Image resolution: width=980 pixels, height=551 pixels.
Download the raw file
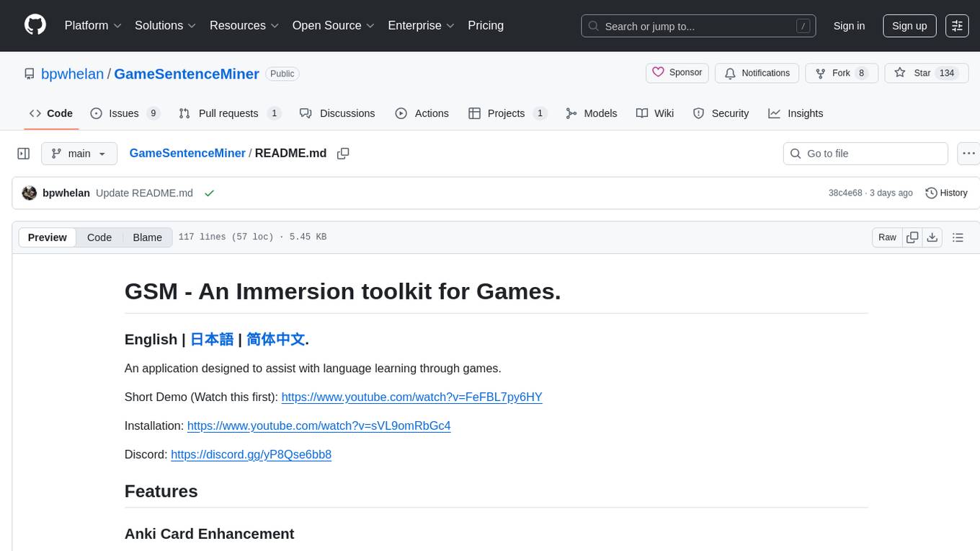tap(932, 237)
